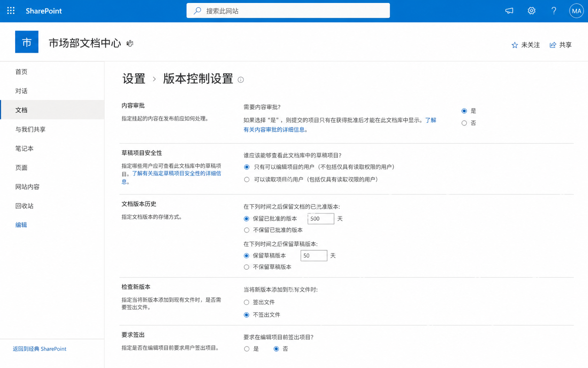Select 不签出文件 radio

[247, 315]
